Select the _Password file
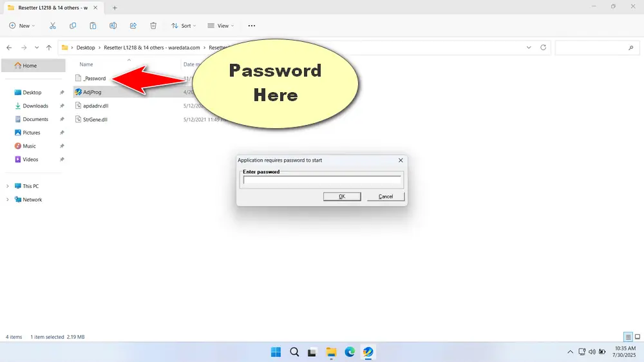 coord(94,79)
